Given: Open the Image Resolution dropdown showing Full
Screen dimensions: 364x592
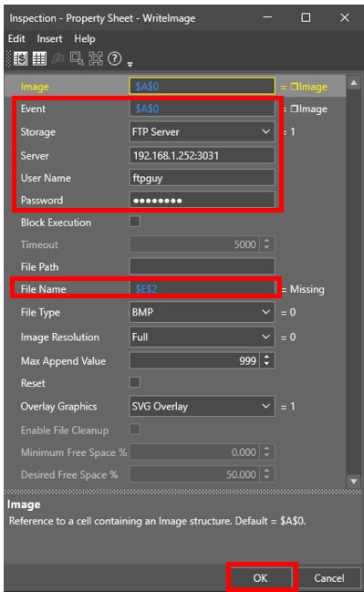Looking at the screenshot, I should click(x=202, y=337).
